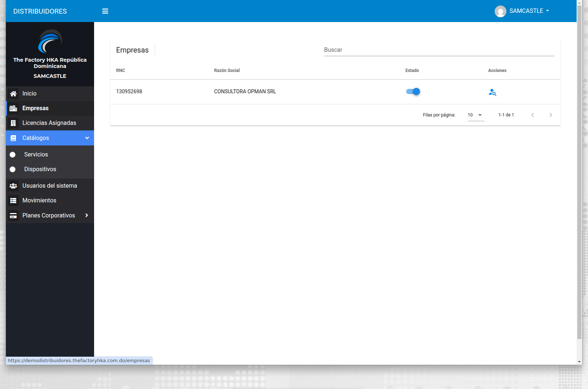Sort table by RNC column header

[121, 71]
